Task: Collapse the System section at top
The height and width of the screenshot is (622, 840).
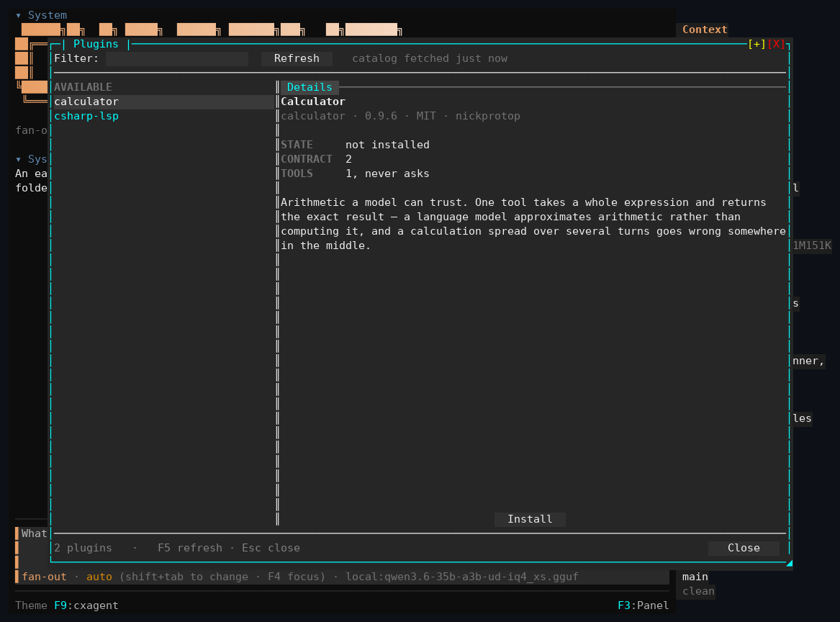Action: pyautogui.click(x=18, y=16)
